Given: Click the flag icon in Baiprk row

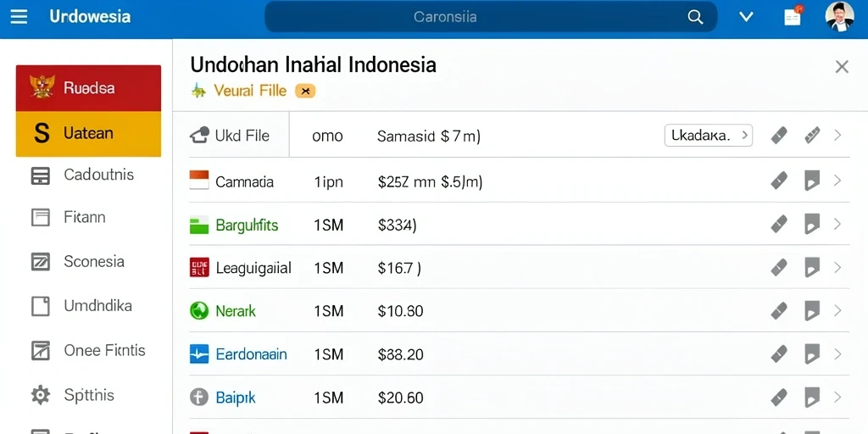Looking at the screenshot, I should pyautogui.click(x=811, y=397).
